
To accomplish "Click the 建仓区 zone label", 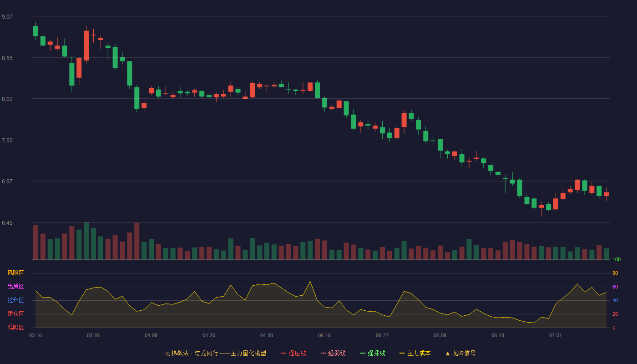I will 15,314.
